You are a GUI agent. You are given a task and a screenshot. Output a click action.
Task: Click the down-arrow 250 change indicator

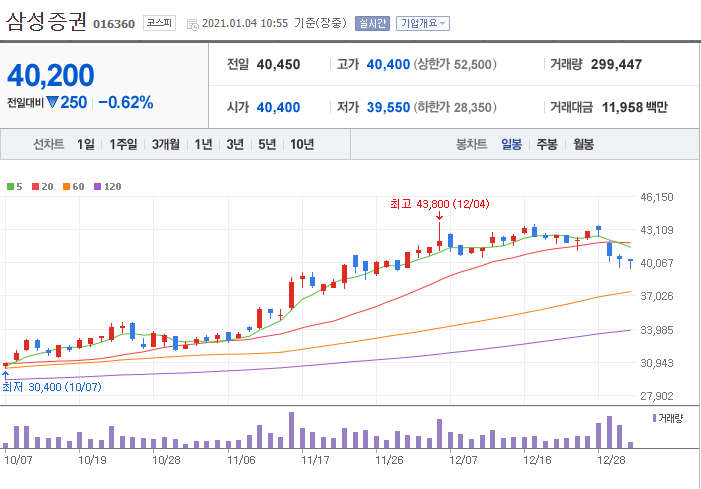coord(67,102)
